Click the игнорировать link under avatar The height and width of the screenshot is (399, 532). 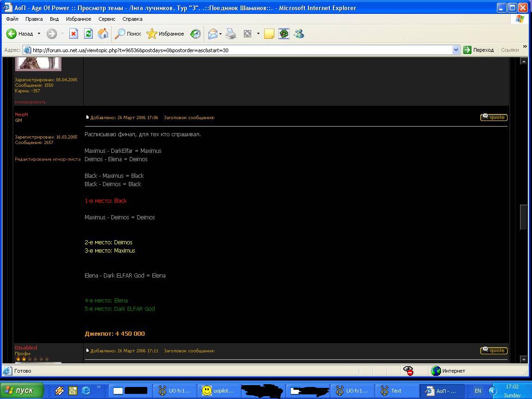point(30,102)
